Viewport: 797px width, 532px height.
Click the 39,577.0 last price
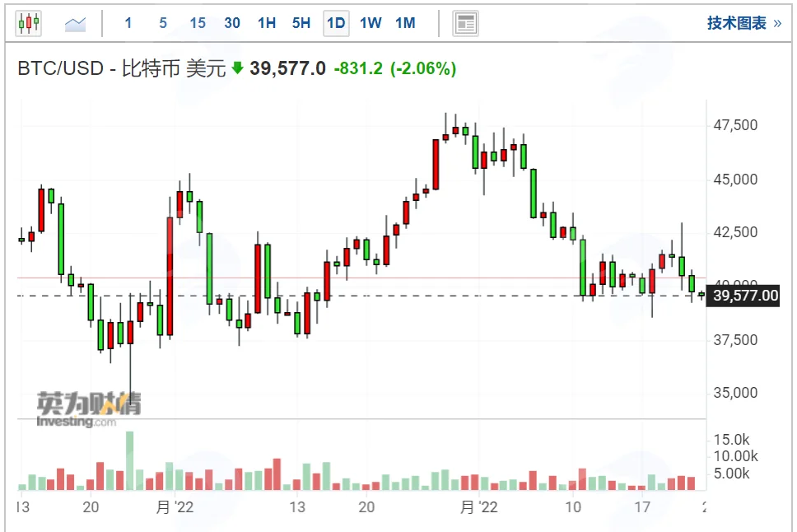click(x=287, y=68)
